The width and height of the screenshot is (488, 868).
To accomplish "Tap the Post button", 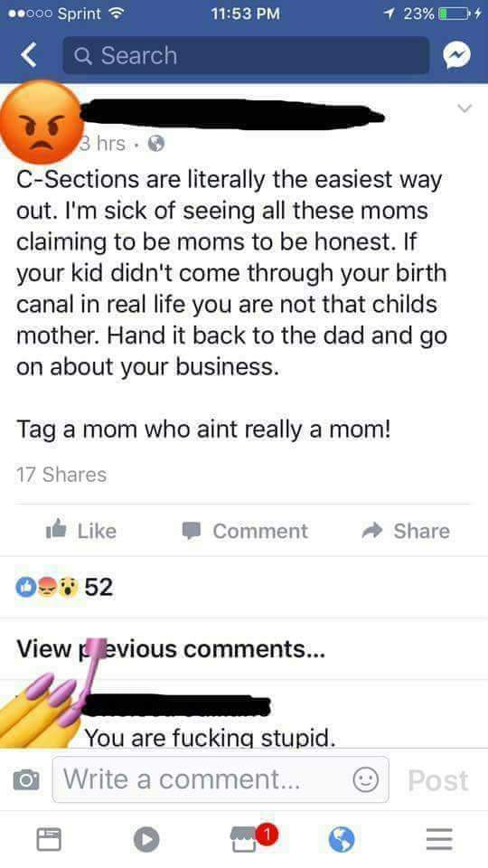I will coord(438,780).
